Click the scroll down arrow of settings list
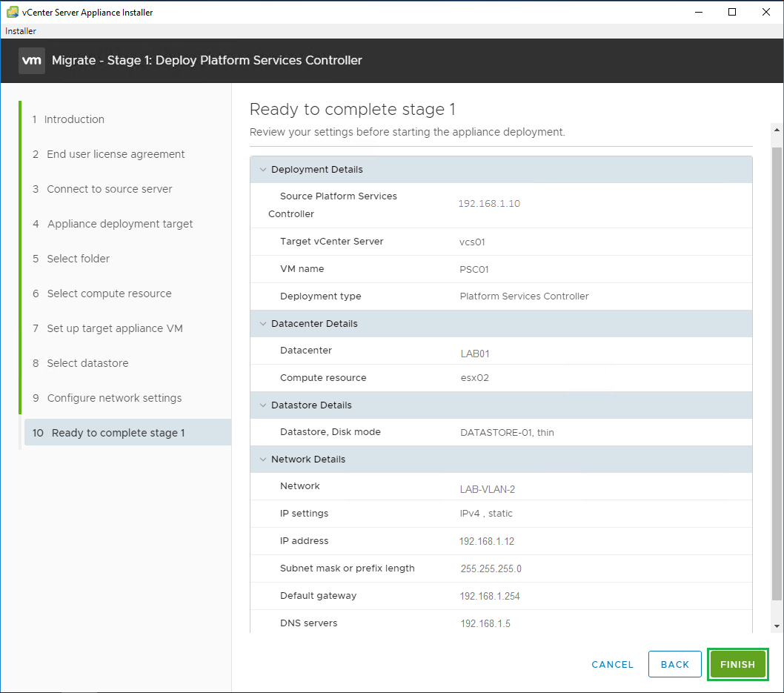Viewport: 784px width, 693px height. point(777,626)
